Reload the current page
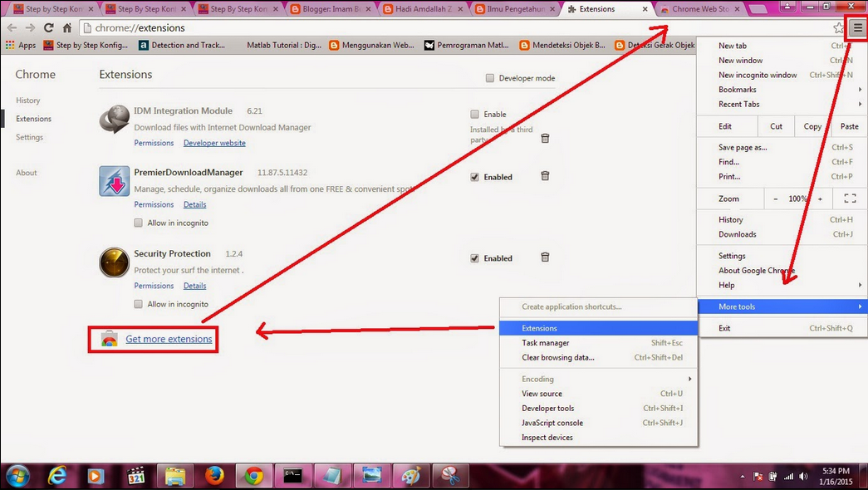The height and width of the screenshot is (490, 868). coord(49,27)
